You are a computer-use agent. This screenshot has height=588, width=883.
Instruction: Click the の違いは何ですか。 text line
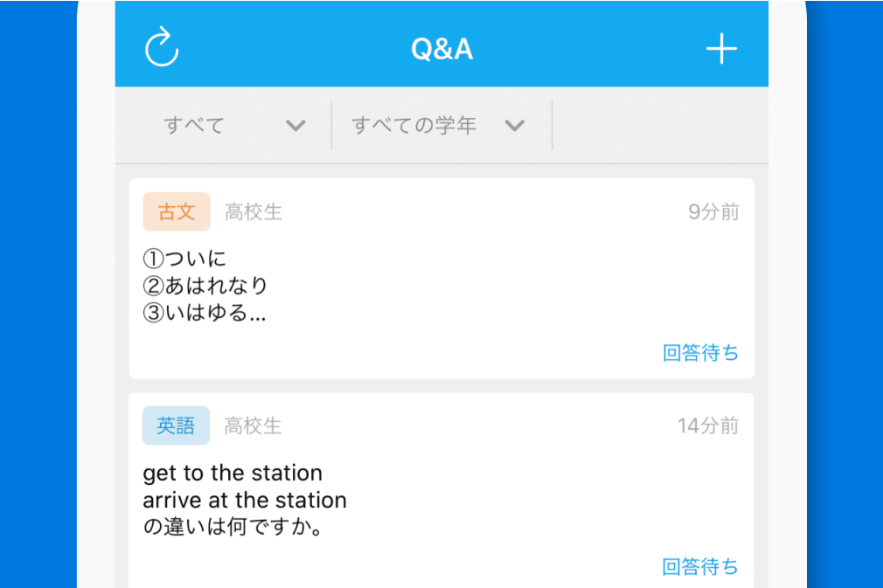click(x=232, y=528)
